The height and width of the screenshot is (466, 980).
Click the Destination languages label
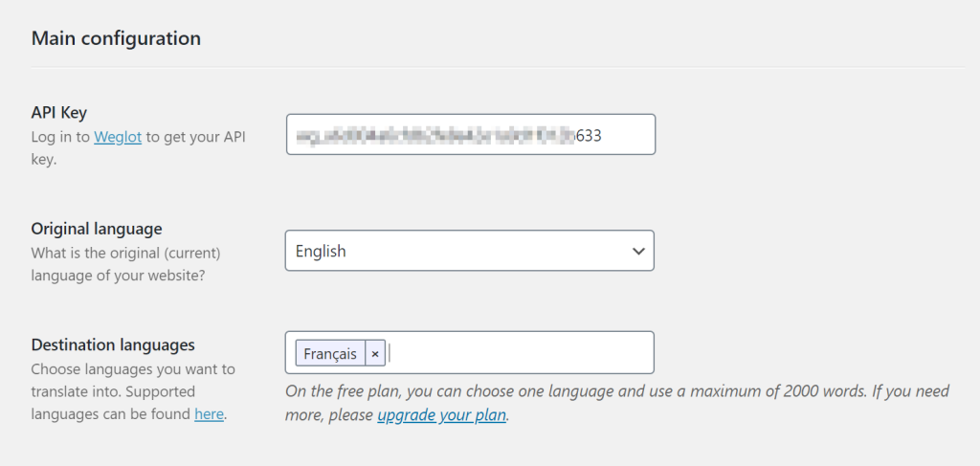pos(113,344)
